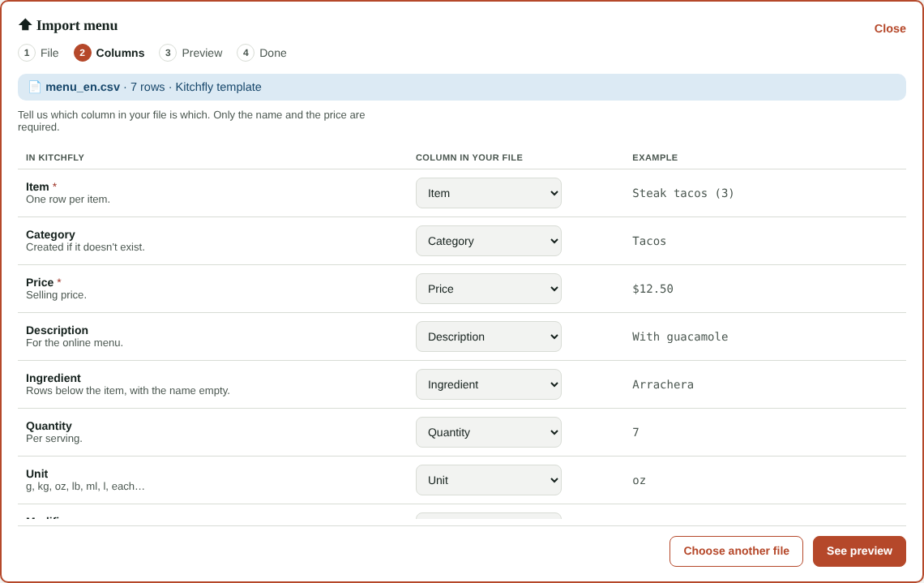Click the EXAMPLE column header
Screen dimensions: 924x583
tap(655, 157)
